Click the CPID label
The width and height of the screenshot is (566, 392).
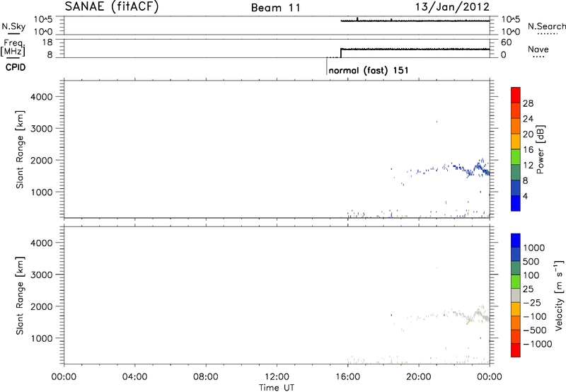[16, 67]
